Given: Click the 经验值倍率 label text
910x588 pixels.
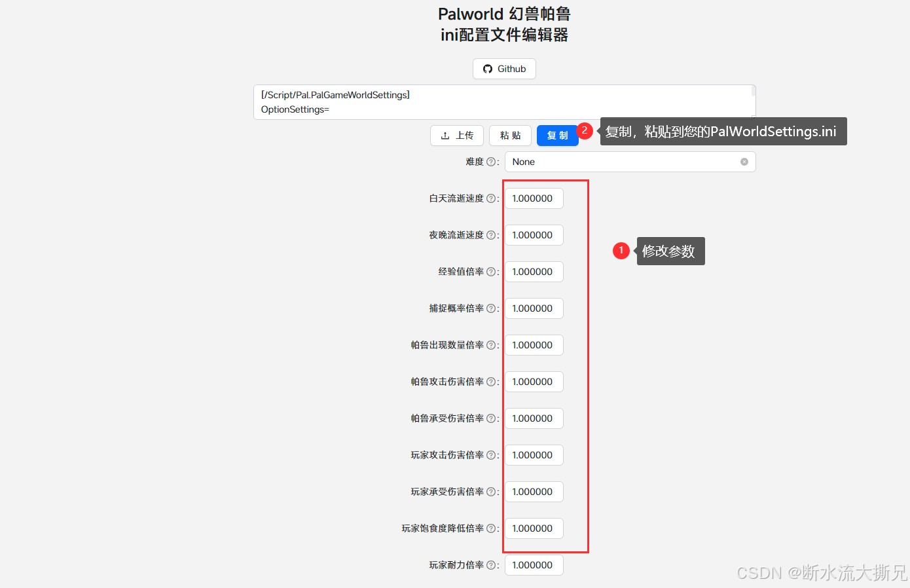Looking at the screenshot, I should tap(461, 272).
